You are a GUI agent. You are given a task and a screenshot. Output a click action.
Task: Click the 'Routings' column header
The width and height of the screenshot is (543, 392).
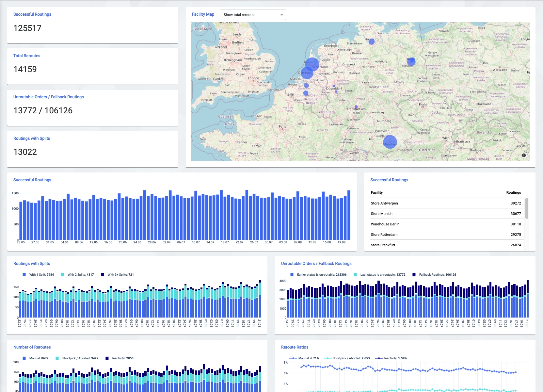[x=513, y=193]
